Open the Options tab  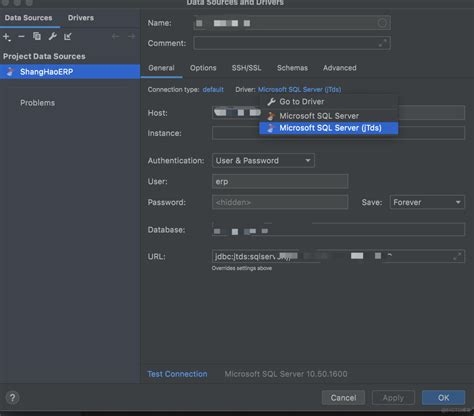[203, 68]
